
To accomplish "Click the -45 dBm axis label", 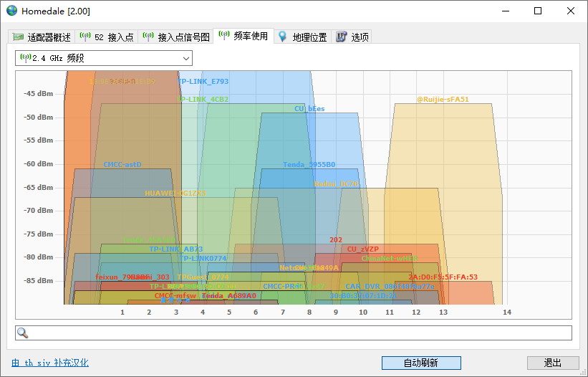I will 39,93.
